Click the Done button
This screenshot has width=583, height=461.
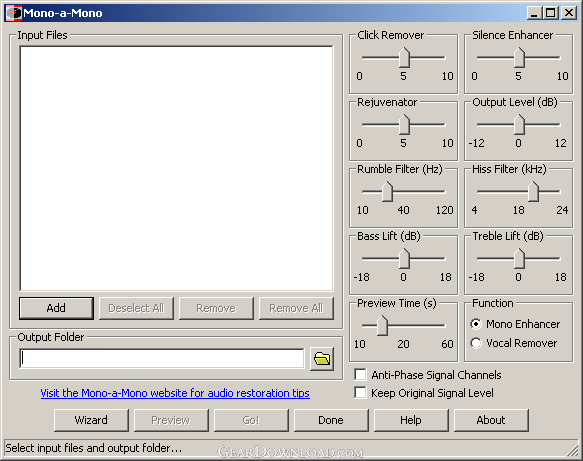(x=331, y=420)
